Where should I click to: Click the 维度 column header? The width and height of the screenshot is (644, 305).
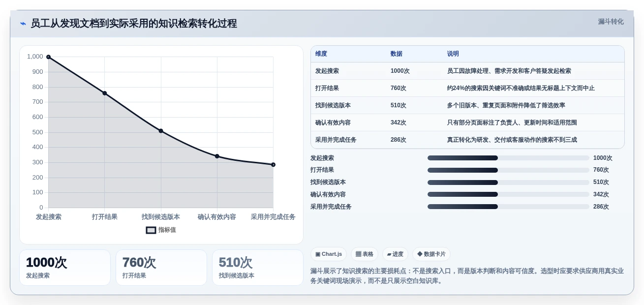pyautogui.click(x=321, y=54)
